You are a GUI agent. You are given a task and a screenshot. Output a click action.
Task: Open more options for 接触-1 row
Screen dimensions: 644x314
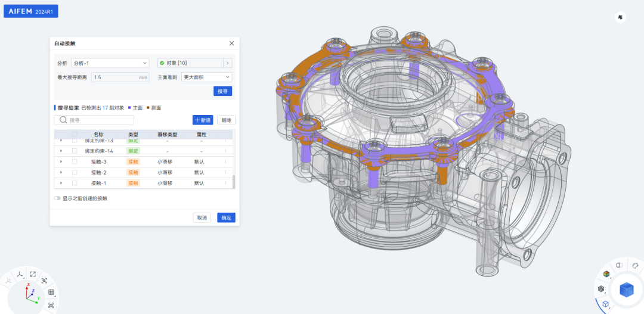225,183
